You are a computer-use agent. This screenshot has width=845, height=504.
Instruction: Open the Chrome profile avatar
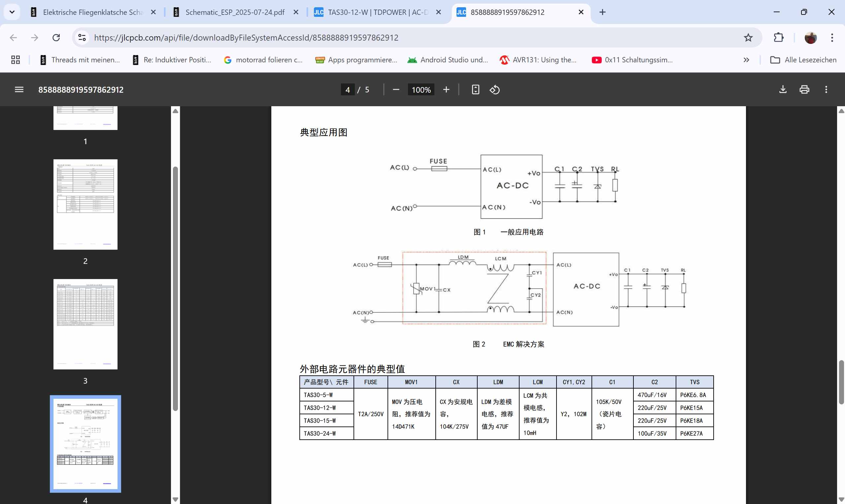pyautogui.click(x=810, y=38)
